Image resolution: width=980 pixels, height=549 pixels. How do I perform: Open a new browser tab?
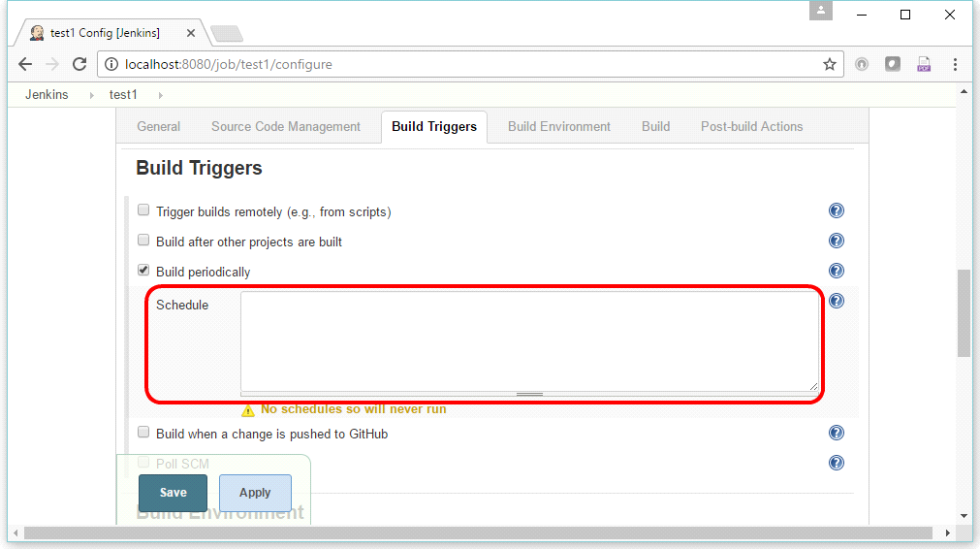[227, 34]
